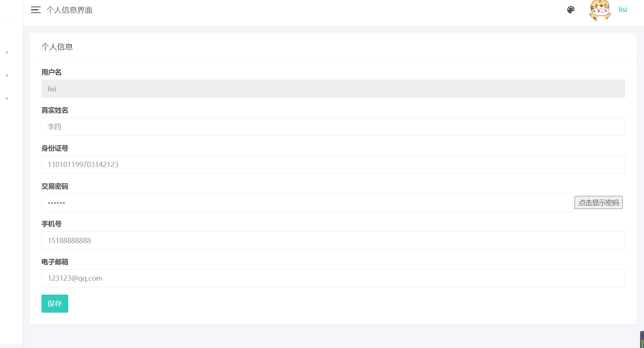Expand the third sidebar chevron
Viewport: 644px width, 348px height.
7,98
